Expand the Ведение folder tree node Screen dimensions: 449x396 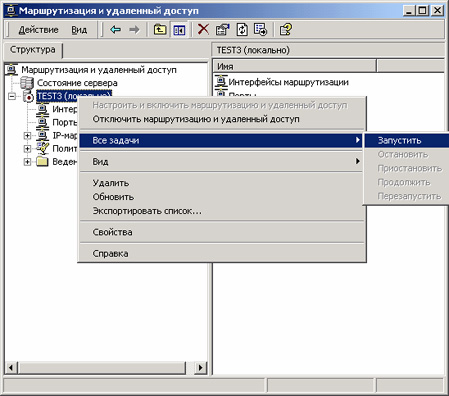tap(27, 162)
